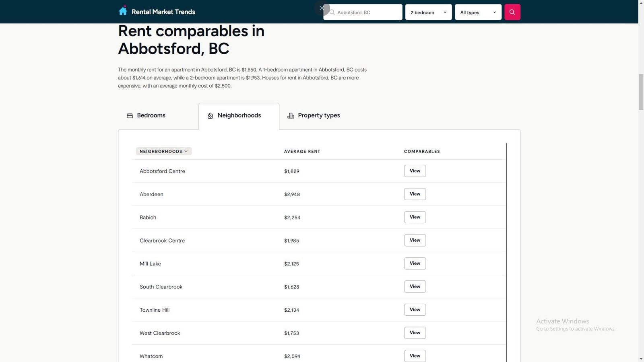The width and height of the screenshot is (644, 362).
Task: Select the Neighborhoods tab
Action: click(x=239, y=116)
